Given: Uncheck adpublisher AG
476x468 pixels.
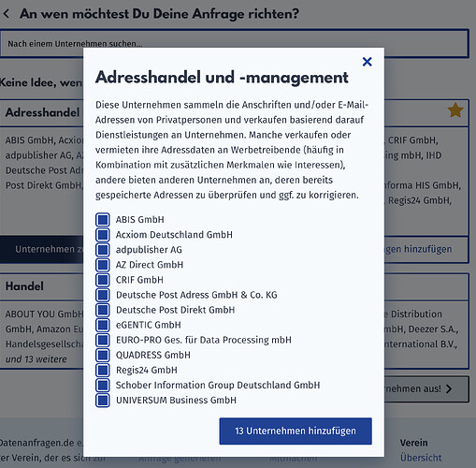Looking at the screenshot, I should [103, 250].
